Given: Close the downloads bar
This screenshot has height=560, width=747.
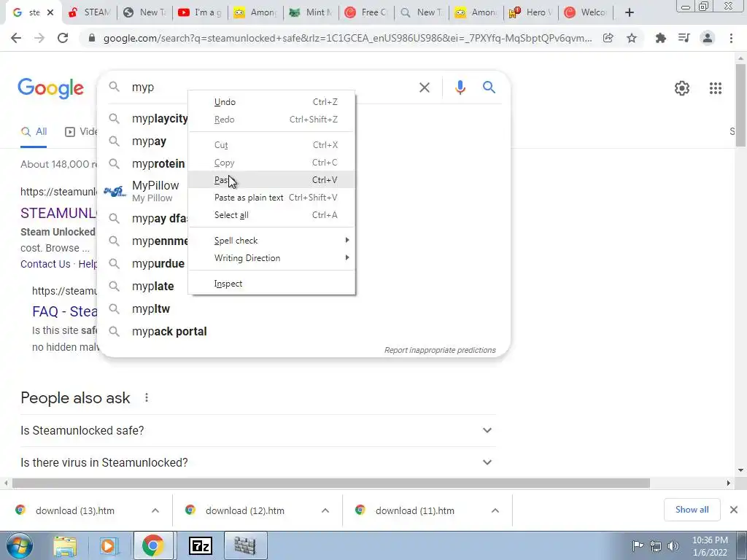Looking at the screenshot, I should click(x=734, y=510).
